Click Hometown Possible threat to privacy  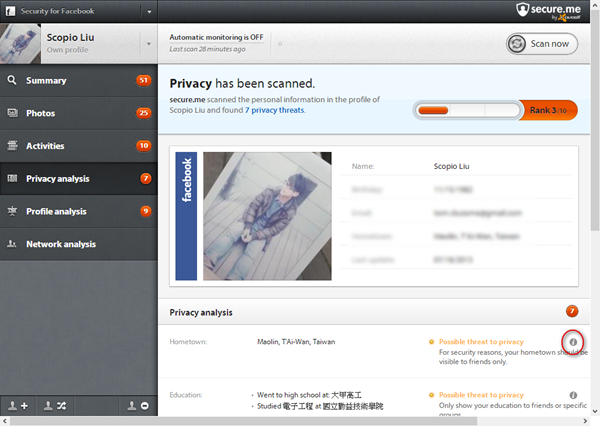click(481, 342)
